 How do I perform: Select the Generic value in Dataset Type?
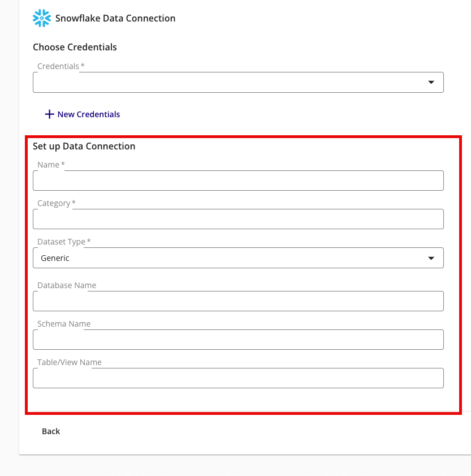[x=55, y=258]
